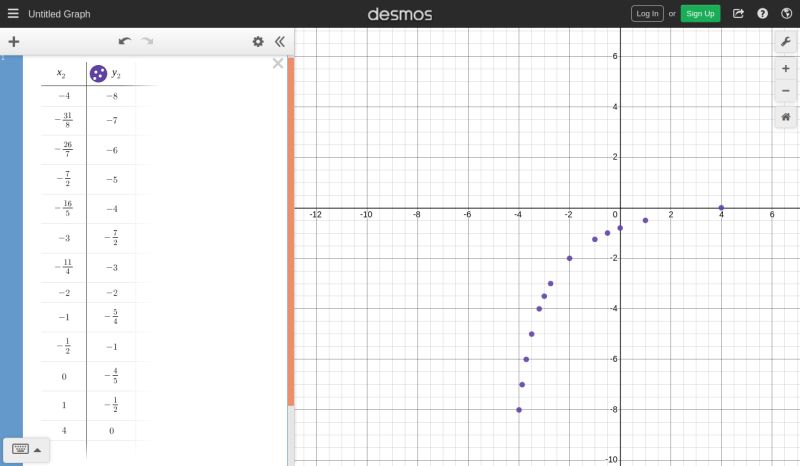Show the on-screen keyboard

click(20, 449)
